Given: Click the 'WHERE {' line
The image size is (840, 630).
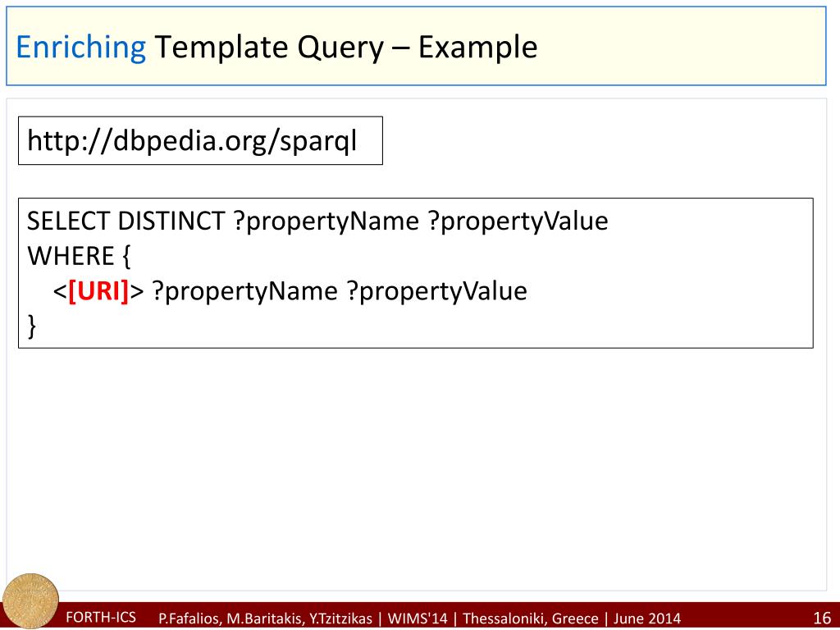Looking at the screenshot, I should [x=80, y=256].
